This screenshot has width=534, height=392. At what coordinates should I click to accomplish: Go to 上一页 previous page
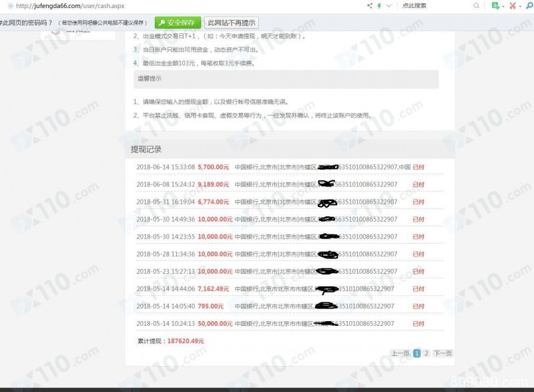click(400, 353)
